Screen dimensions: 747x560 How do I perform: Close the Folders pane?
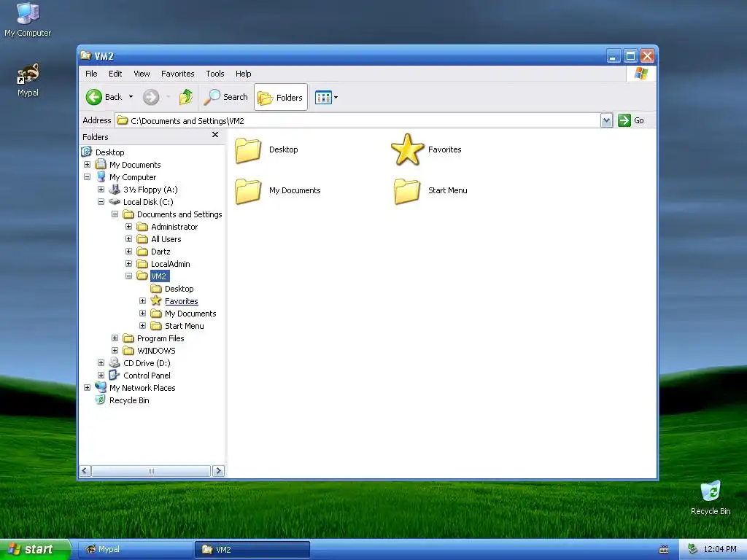(x=215, y=135)
